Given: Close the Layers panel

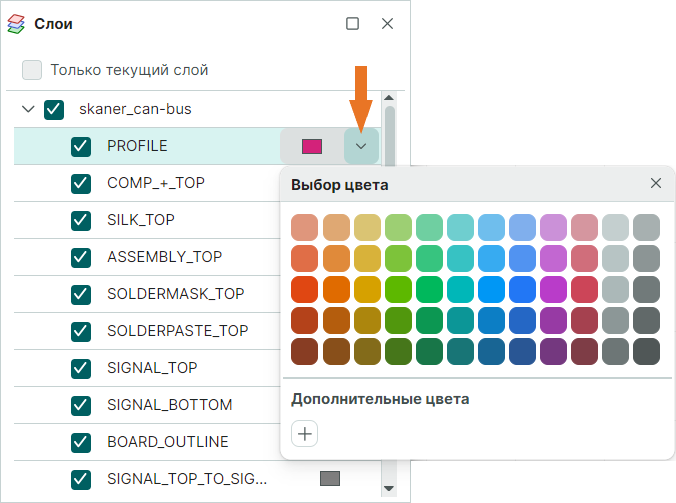Looking at the screenshot, I should [x=387, y=23].
